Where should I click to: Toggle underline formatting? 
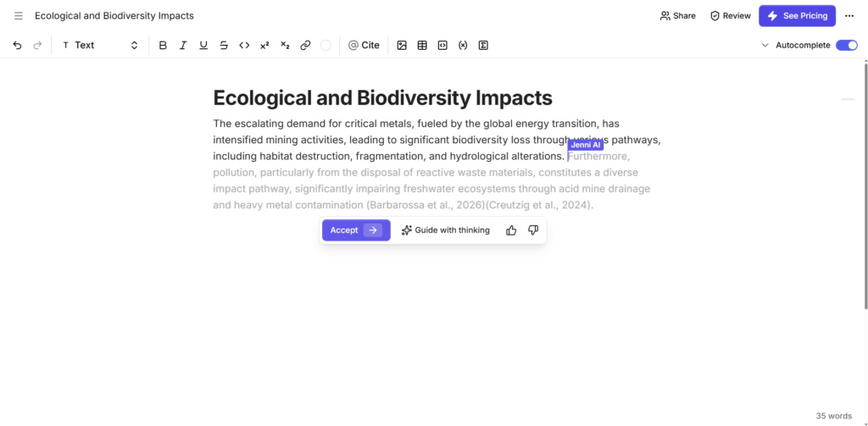[203, 46]
